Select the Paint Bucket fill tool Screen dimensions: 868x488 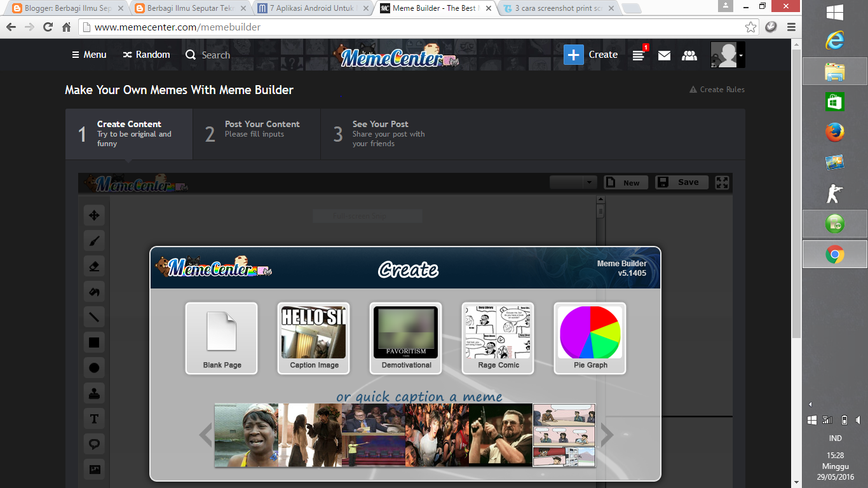coord(94,292)
